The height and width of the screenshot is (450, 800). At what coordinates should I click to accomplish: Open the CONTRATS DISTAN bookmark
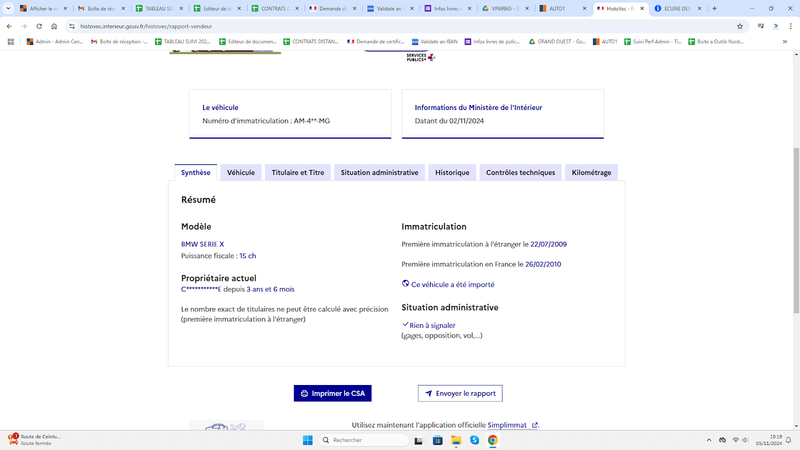(311, 41)
